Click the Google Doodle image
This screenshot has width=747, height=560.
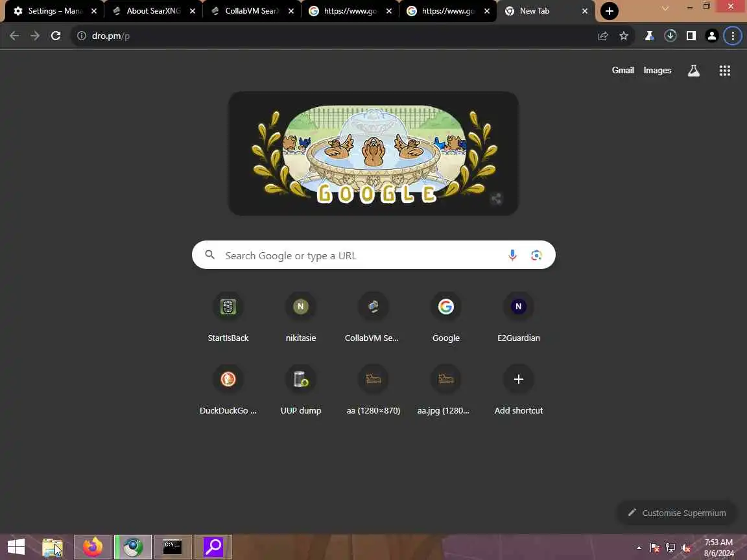(373, 154)
